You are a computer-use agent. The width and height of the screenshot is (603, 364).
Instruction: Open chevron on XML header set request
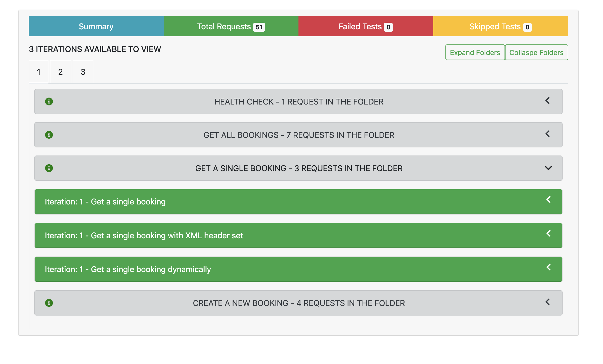point(548,233)
